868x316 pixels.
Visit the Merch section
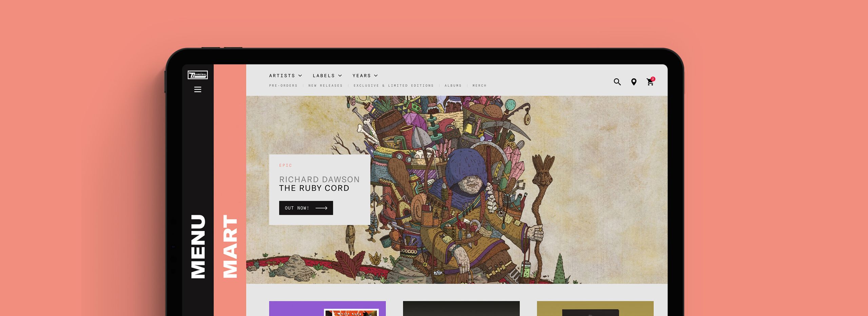click(x=479, y=86)
